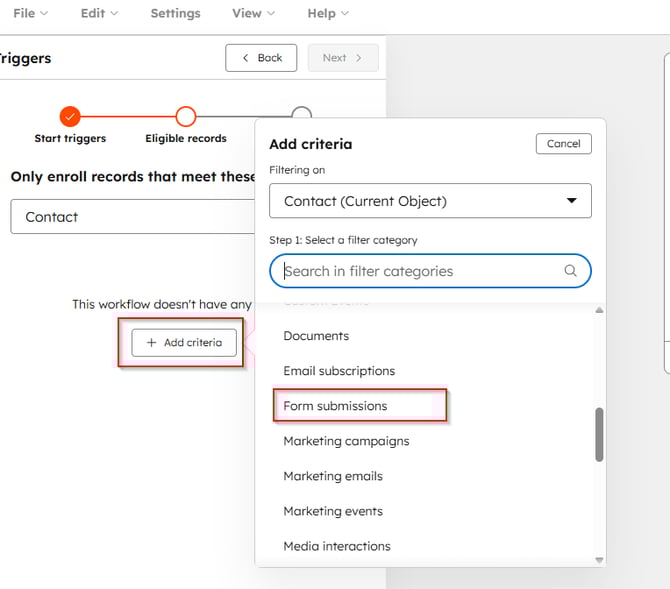Open the File menu
Image resolution: width=670 pixels, height=589 pixels.
(30, 13)
